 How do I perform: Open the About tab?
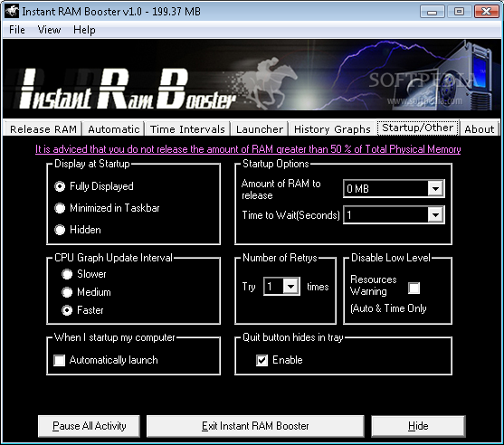click(x=479, y=129)
